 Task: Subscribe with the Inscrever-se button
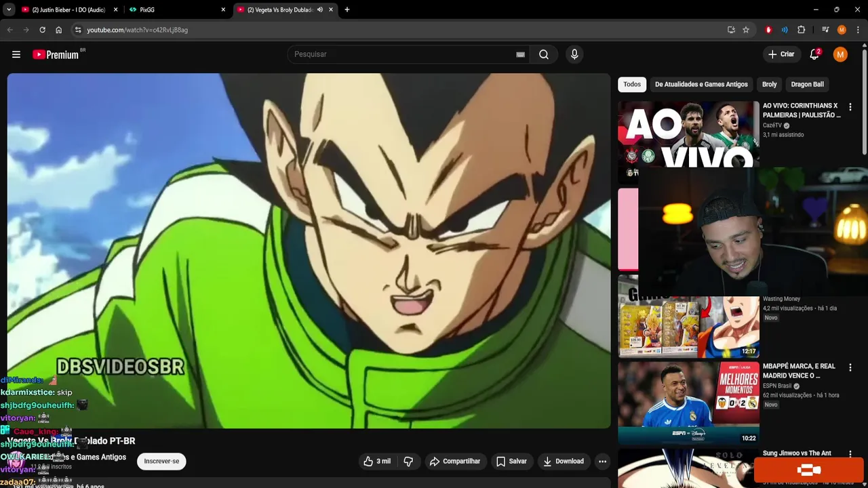click(161, 462)
